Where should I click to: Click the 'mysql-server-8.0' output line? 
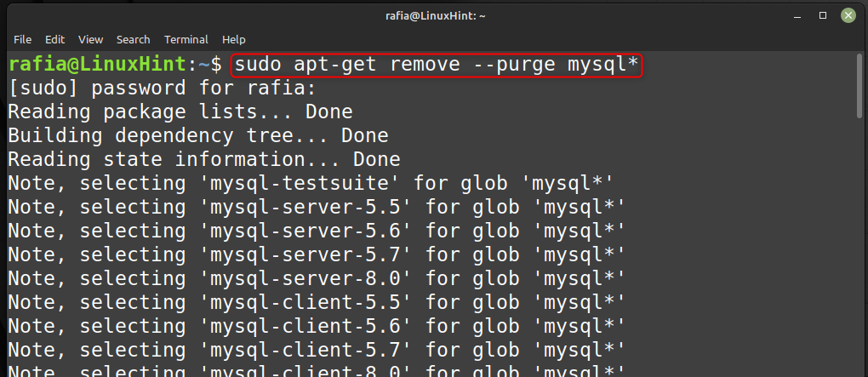317,278
